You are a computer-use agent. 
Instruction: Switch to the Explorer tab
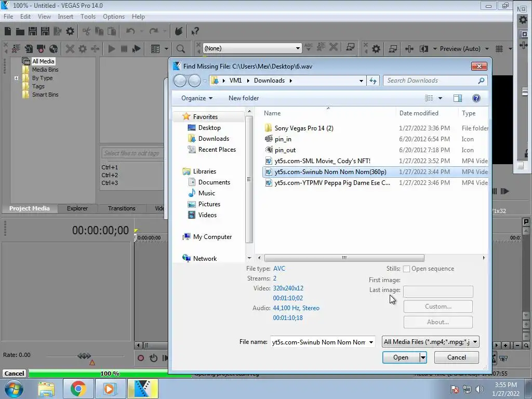[x=77, y=209]
